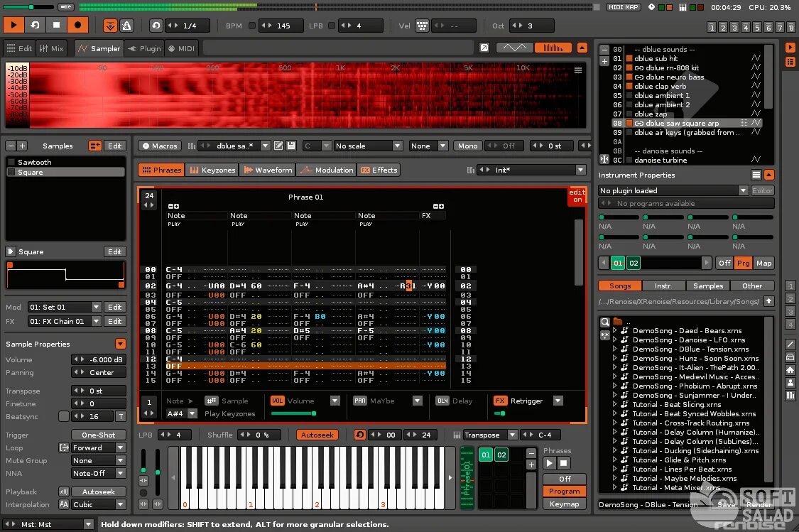The image size is (799, 532).
Task: Play the phrase using phrase play icon
Action: 549,463
